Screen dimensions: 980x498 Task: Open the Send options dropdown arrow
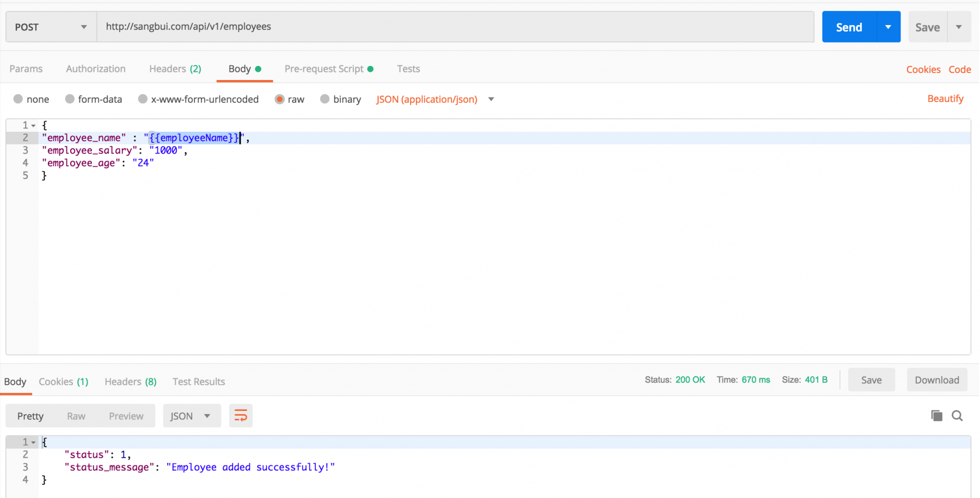(x=888, y=26)
